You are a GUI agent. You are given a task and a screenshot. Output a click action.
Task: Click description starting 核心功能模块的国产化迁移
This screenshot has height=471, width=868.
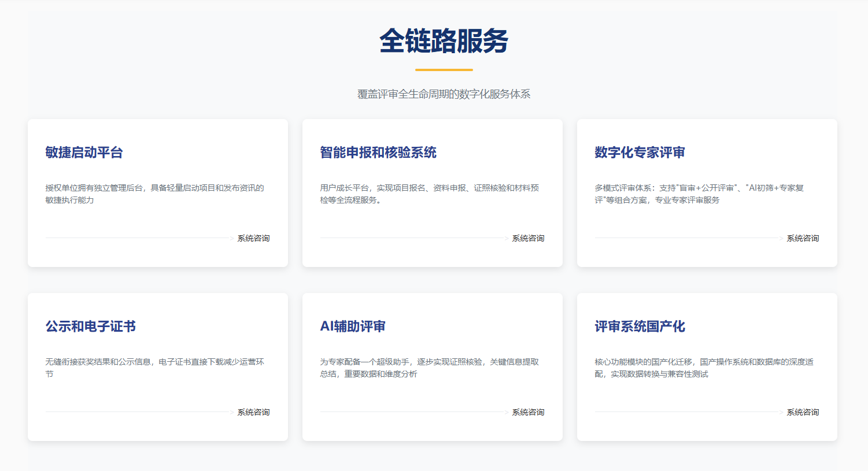tap(704, 368)
